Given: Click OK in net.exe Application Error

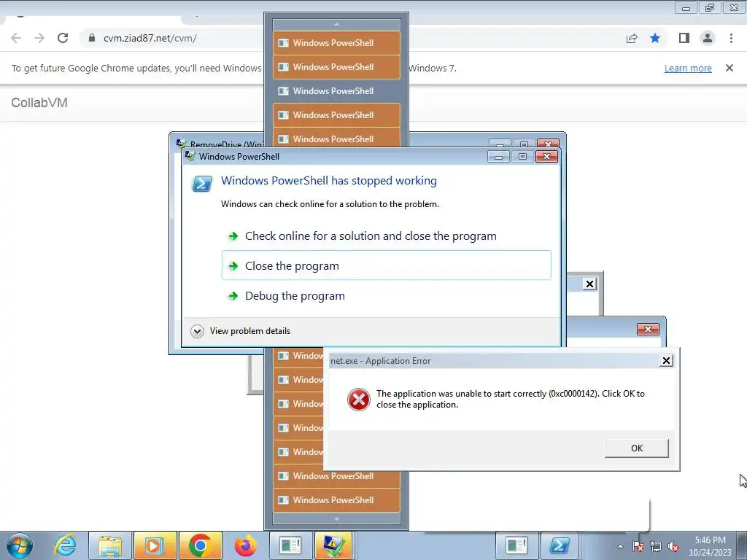Looking at the screenshot, I should 636,448.
